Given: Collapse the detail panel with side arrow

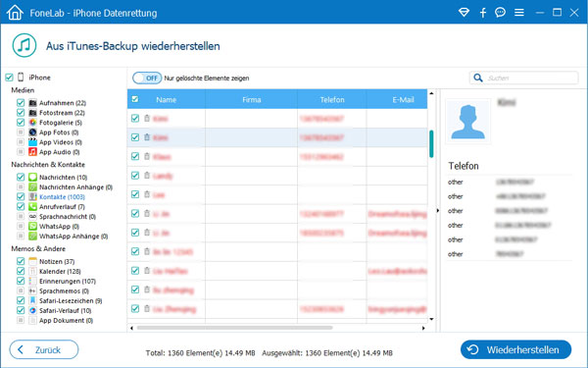Looking at the screenshot, I should (438, 211).
